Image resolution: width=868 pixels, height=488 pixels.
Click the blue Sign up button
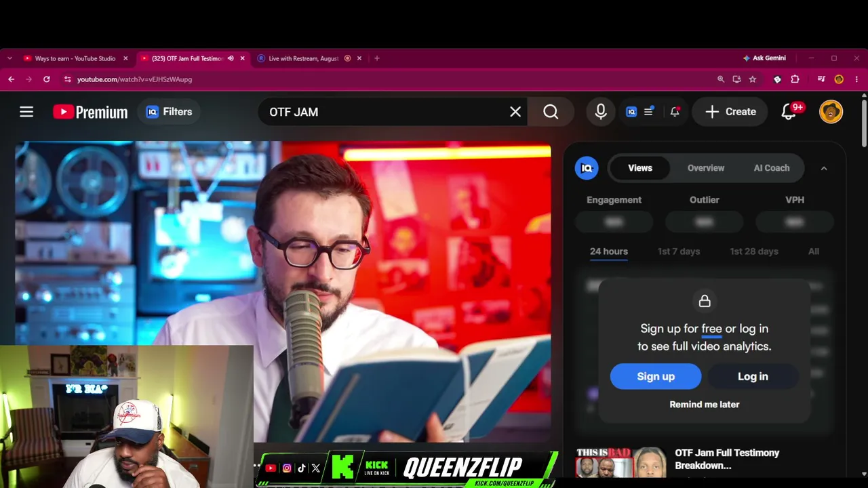point(656,376)
